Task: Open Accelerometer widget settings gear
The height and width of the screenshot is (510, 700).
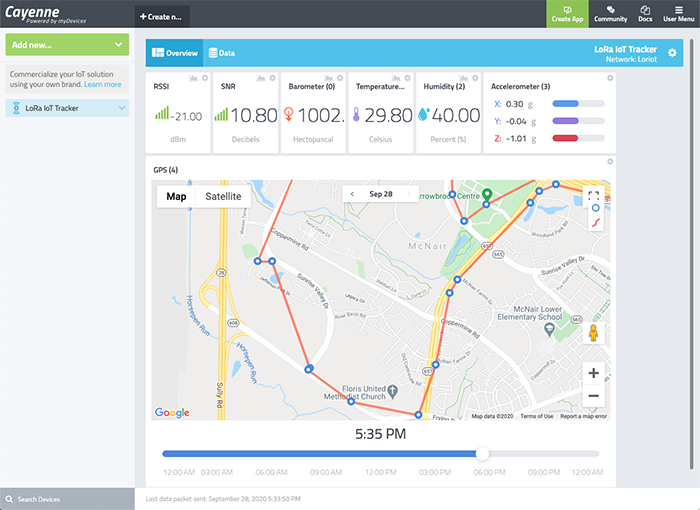Action: click(x=610, y=78)
